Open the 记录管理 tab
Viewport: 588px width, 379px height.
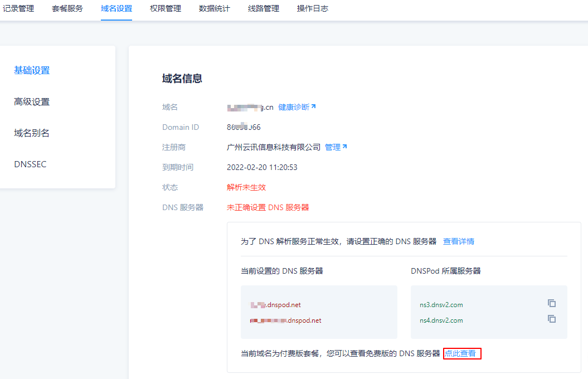(18, 9)
